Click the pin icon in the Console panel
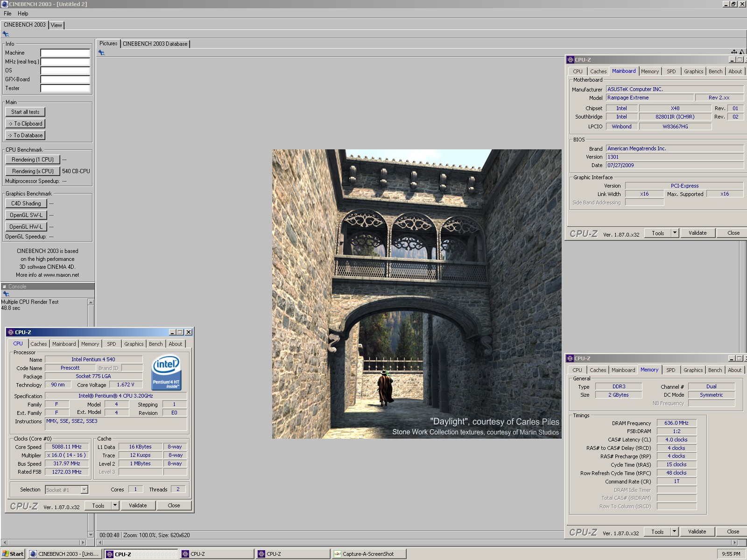The image size is (747, 560). tap(6, 294)
